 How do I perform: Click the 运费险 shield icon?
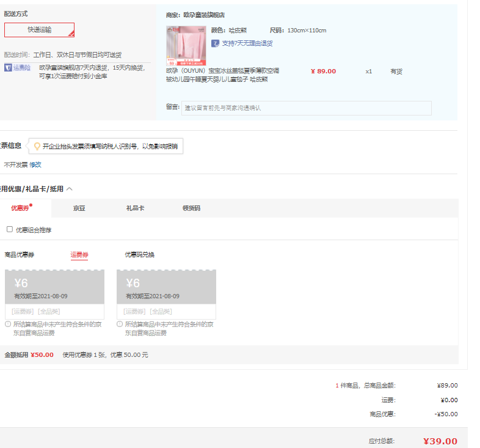(8, 67)
